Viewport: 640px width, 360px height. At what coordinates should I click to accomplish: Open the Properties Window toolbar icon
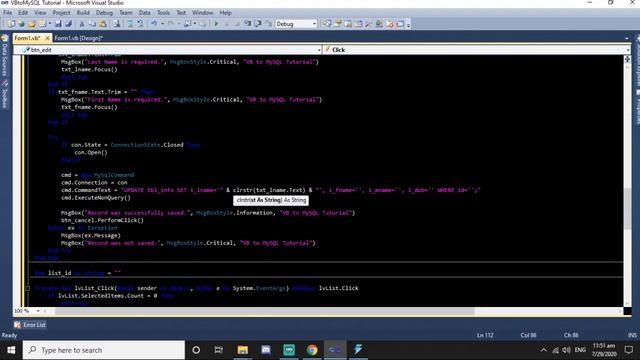338,24
